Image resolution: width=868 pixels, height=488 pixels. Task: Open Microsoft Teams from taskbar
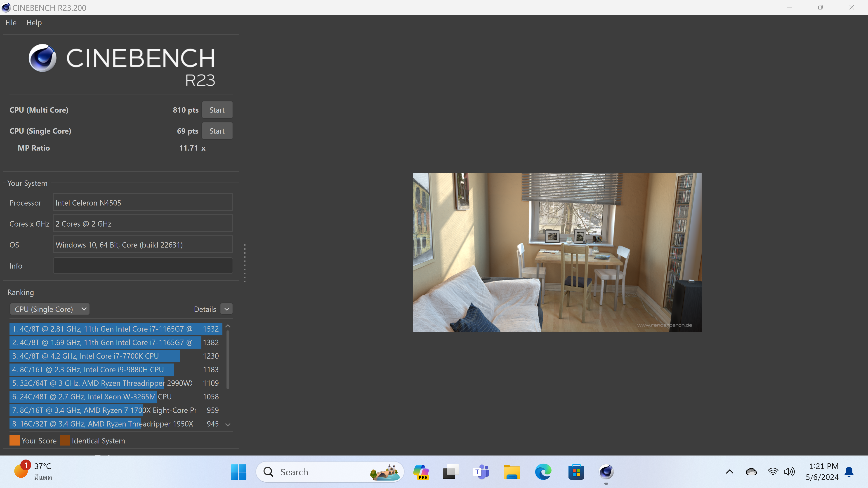click(481, 472)
